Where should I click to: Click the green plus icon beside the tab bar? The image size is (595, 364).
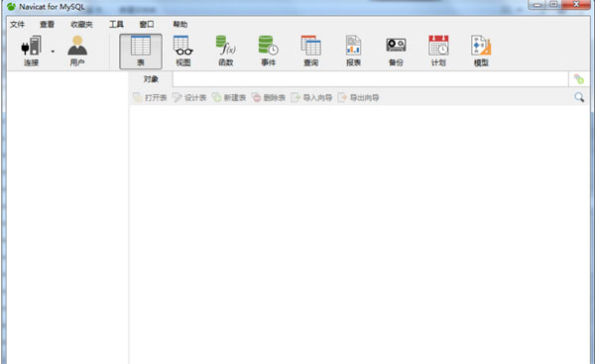click(x=579, y=79)
